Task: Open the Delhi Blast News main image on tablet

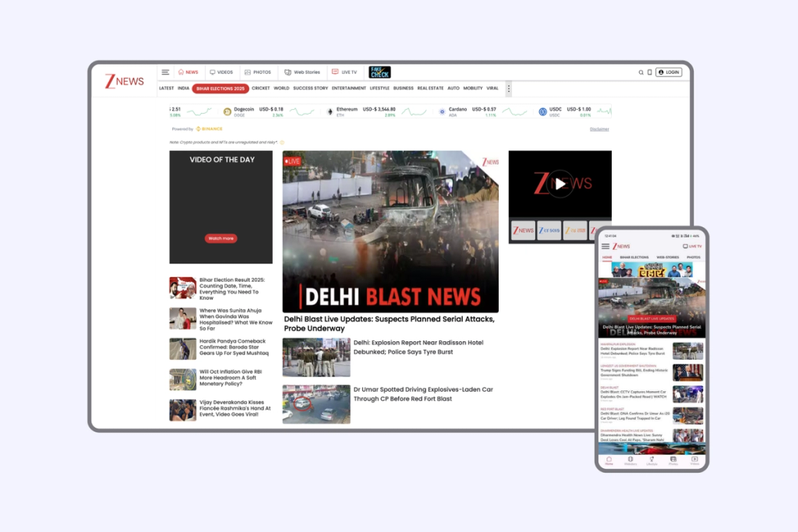Action: click(390, 231)
